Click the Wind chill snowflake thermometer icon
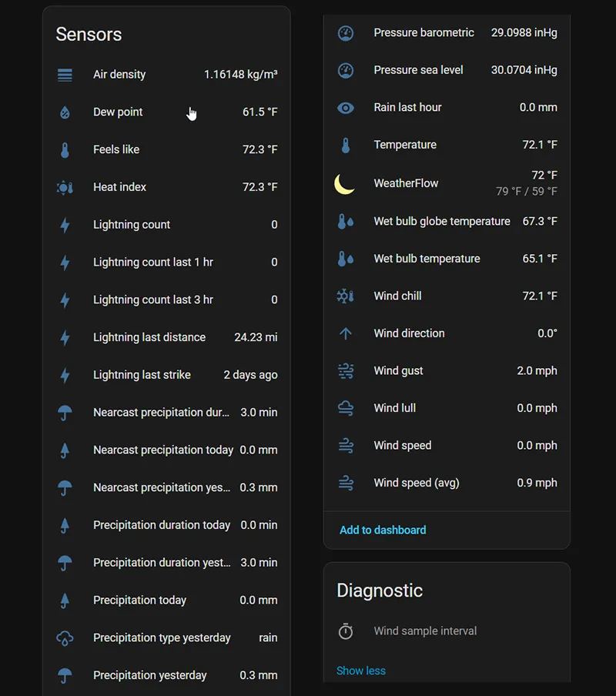The image size is (616, 696). coord(345,296)
